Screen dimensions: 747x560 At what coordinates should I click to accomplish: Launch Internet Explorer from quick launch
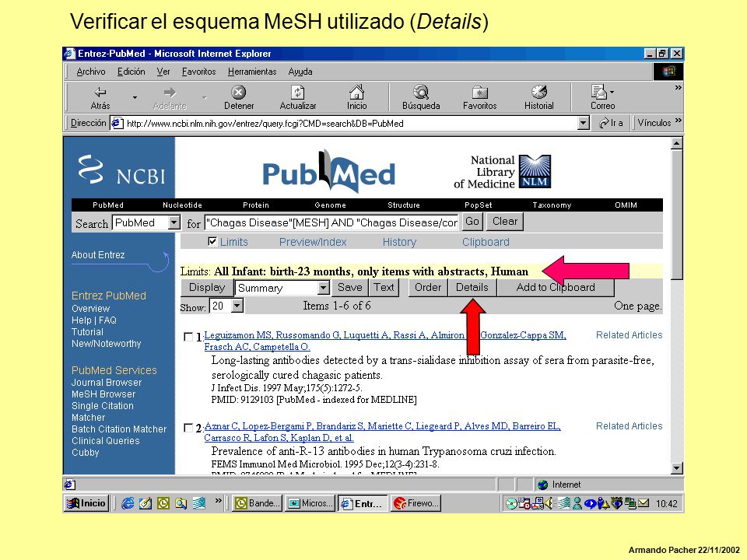pos(128,503)
